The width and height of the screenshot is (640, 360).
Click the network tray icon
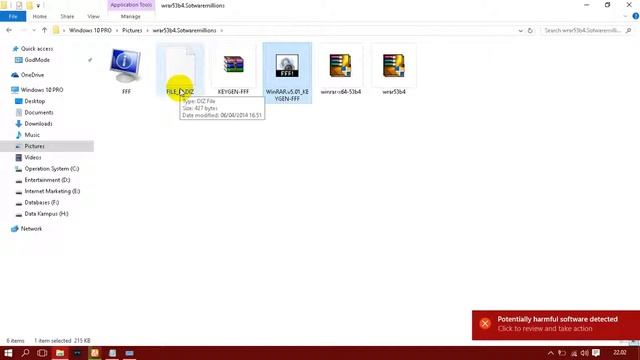(574, 353)
